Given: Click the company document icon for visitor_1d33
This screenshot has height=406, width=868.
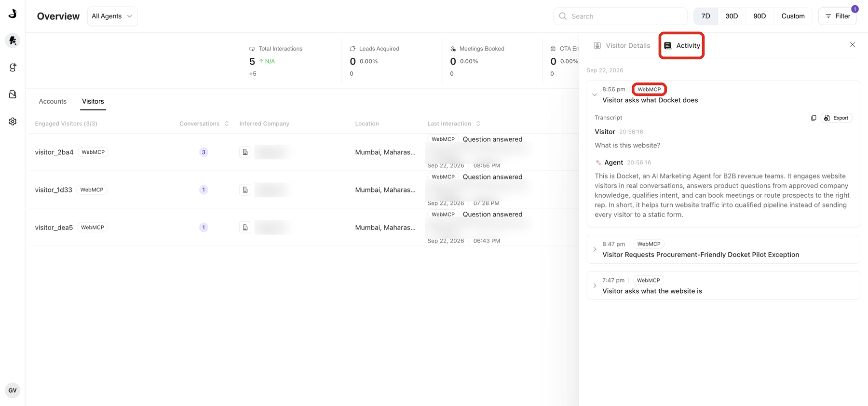Looking at the screenshot, I should pyautogui.click(x=245, y=190).
